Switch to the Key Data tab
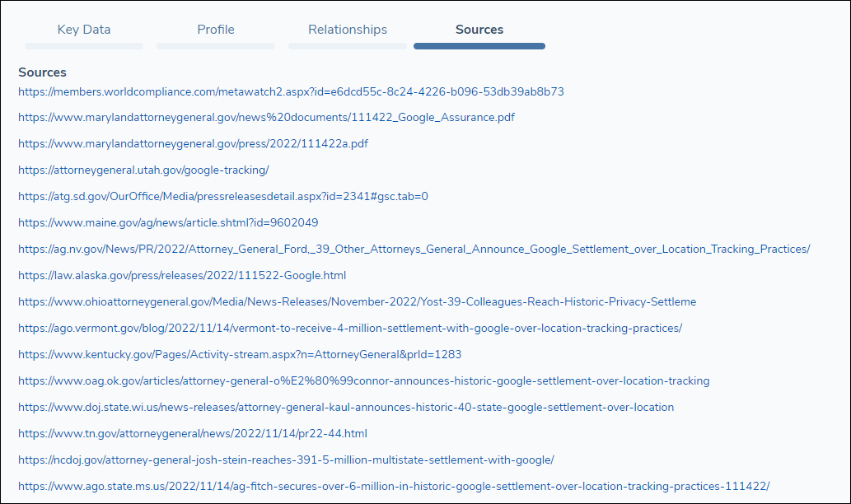851x504 pixels. pyautogui.click(x=84, y=30)
